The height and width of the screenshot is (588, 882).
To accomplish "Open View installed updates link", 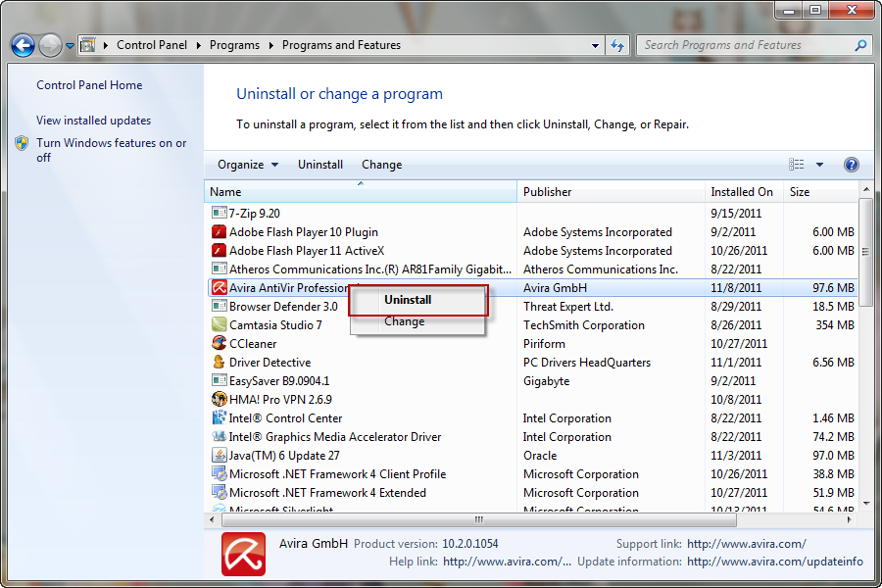I will 93,121.
